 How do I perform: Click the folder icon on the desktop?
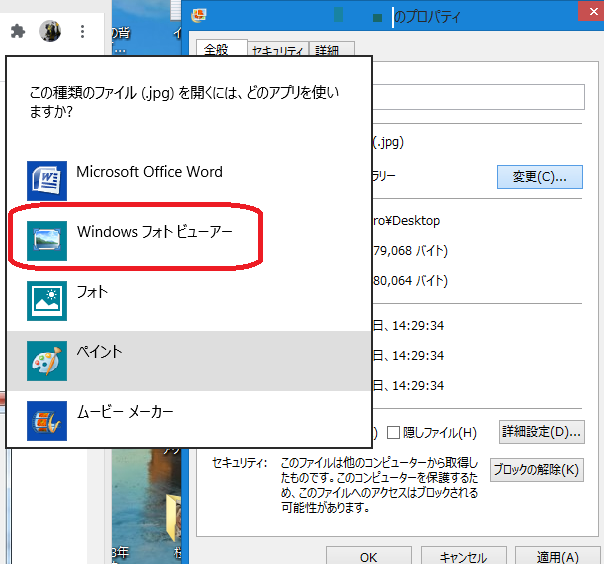[174, 518]
